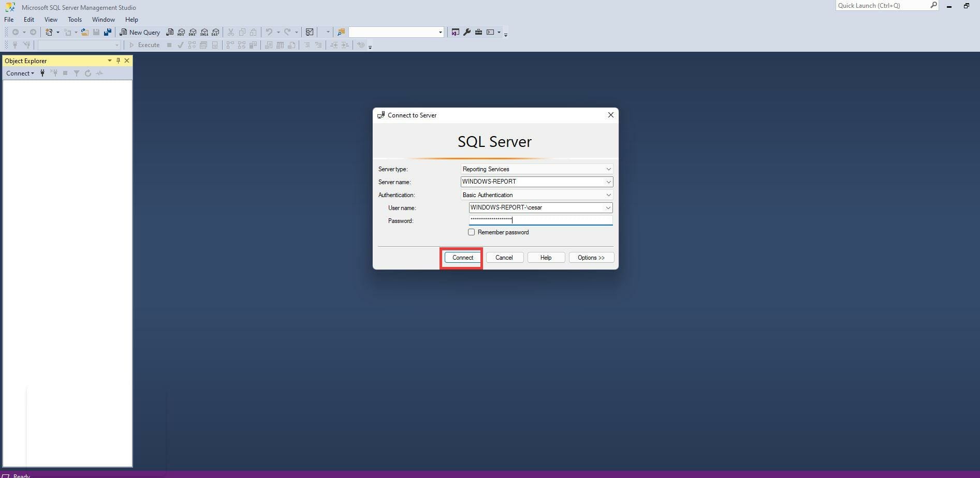Toggle auto-hide pin on Object Explorer

(x=118, y=61)
